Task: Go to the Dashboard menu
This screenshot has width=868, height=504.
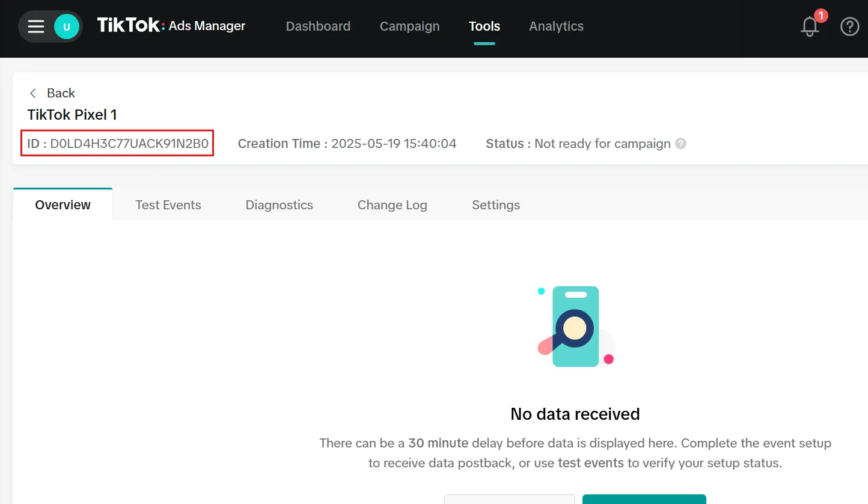Action: [x=318, y=26]
